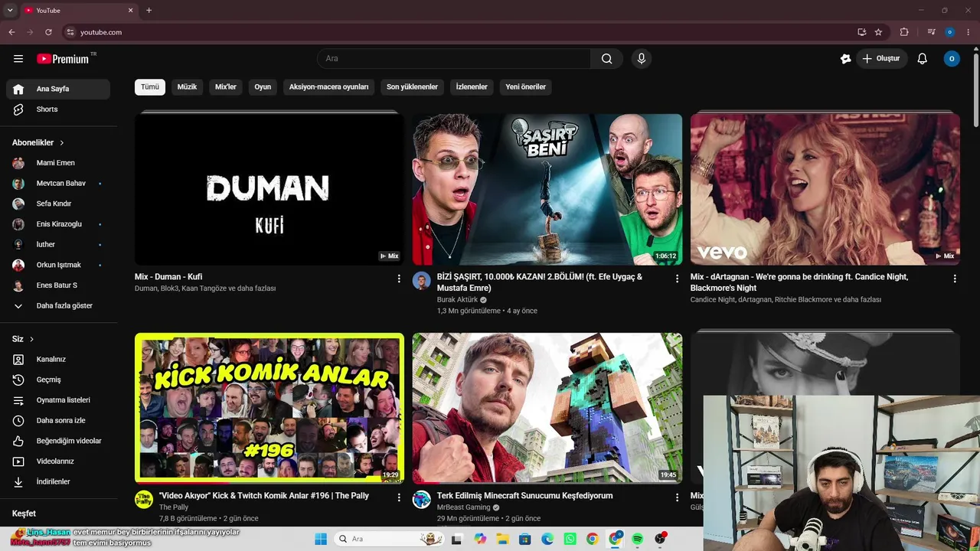The height and width of the screenshot is (551, 980).
Task: Open the Orkun Işıtmak subscription
Action: coord(58,265)
